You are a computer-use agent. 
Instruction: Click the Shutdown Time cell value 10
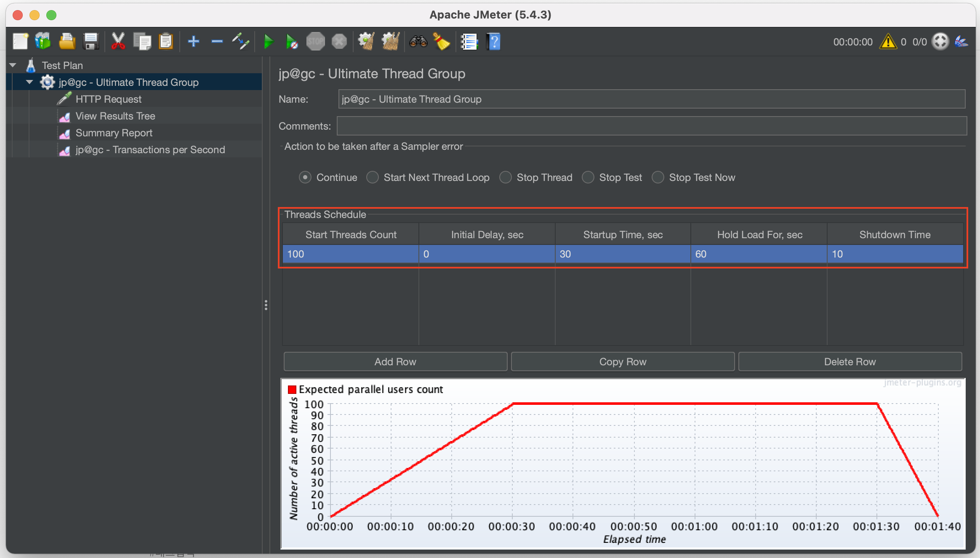pyautogui.click(x=895, y=254)
